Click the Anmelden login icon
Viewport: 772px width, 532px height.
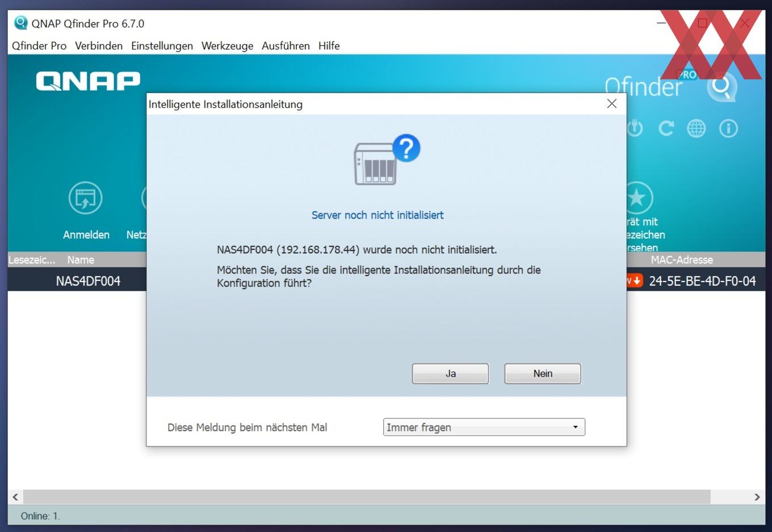point(86,198)
